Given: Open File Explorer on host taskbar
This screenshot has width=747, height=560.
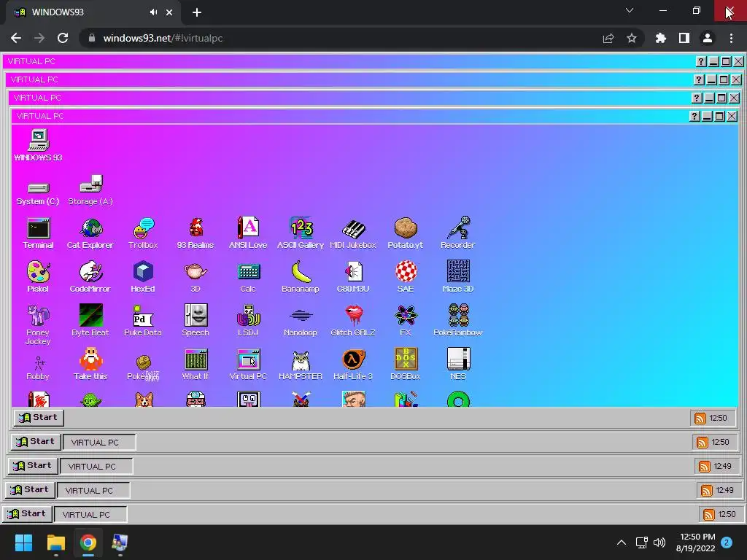Looking at the screenshot, I should [55, 542].
